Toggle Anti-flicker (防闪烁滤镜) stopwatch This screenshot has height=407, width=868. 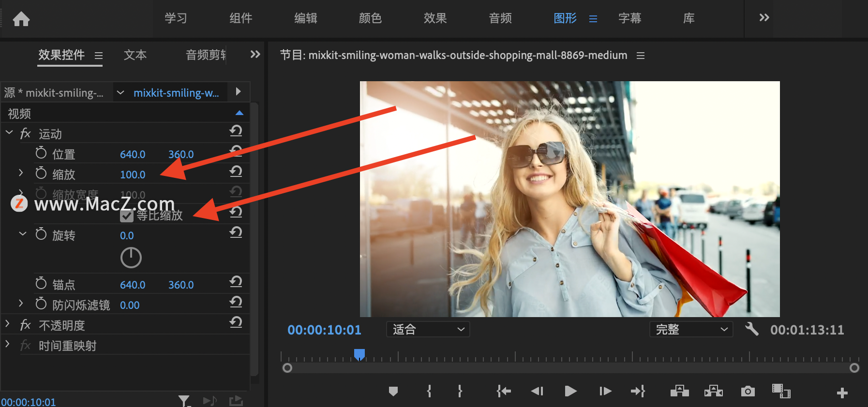tap(41, 304)
